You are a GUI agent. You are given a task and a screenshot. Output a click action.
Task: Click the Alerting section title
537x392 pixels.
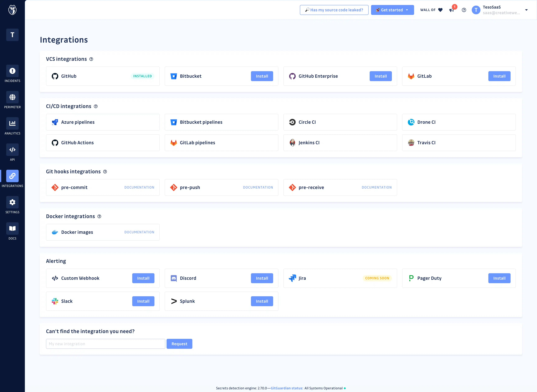56,261
